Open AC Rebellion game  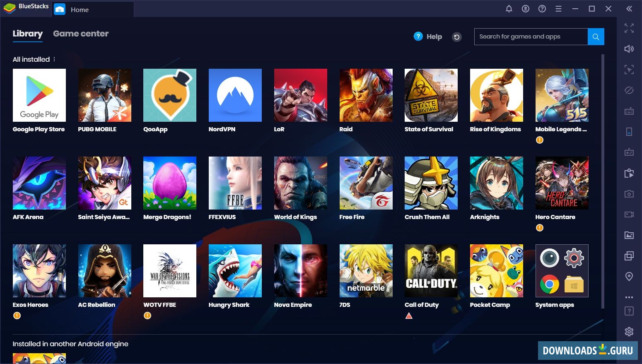click(105, 271)
